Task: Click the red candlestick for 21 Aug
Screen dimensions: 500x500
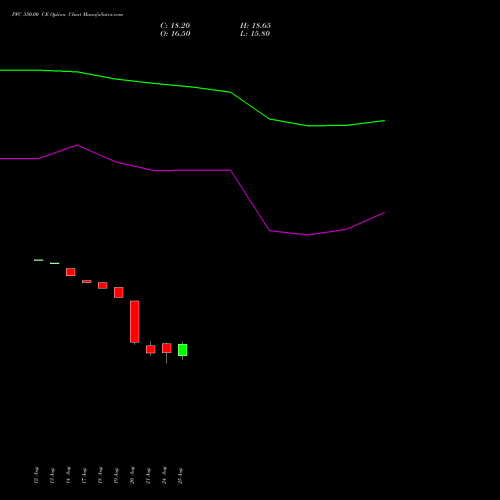Action: [x=151, y=349]
